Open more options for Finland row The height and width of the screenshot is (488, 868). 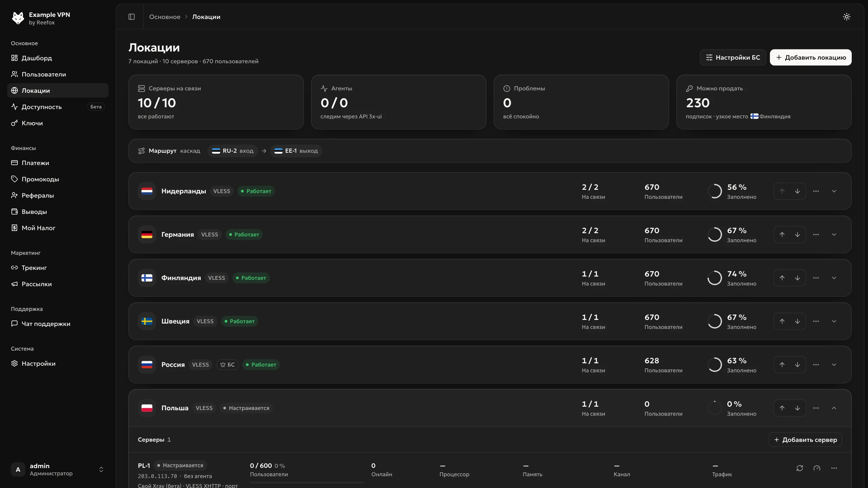pyautogui.click(x=816, y=278)
